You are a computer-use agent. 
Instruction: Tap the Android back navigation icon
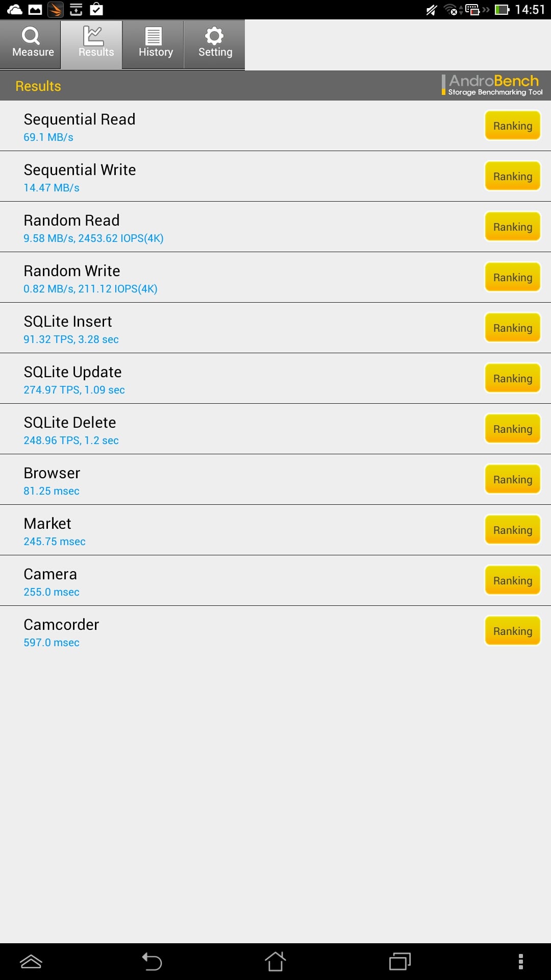point(152,962)
